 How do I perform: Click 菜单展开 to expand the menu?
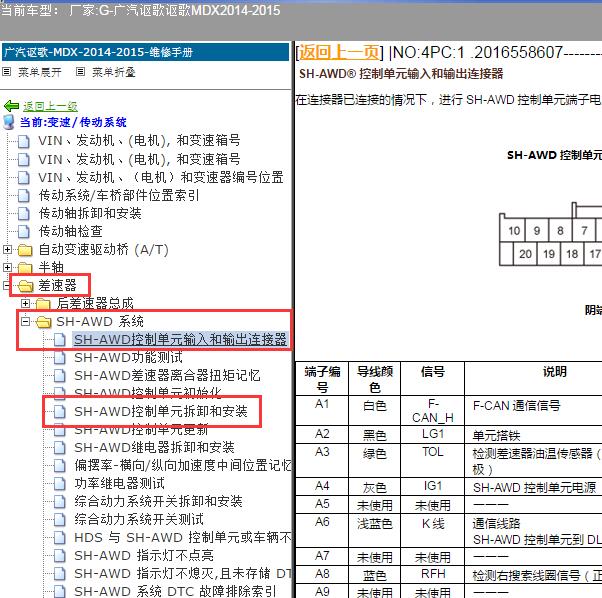coord(40,72)
